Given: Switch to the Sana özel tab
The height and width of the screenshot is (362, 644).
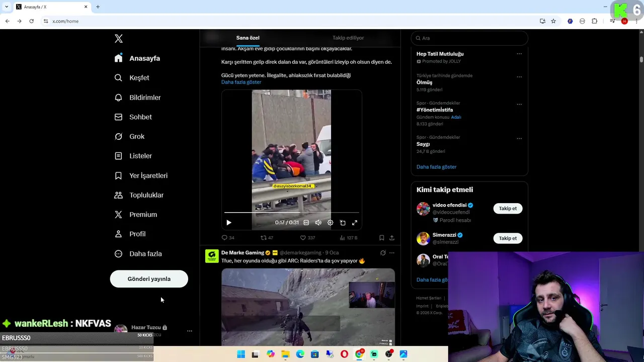Looking at the screenshot, I should coord(248,38).
